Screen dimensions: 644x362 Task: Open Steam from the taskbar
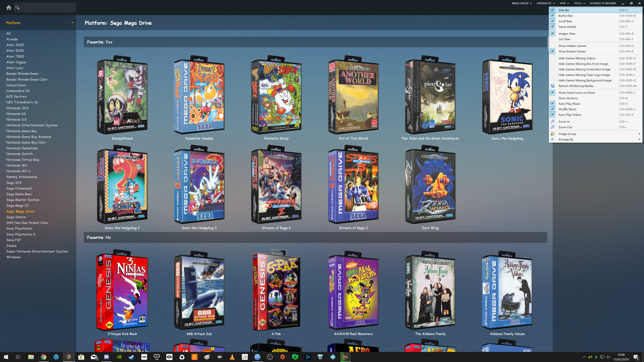[x=131, y=357]
